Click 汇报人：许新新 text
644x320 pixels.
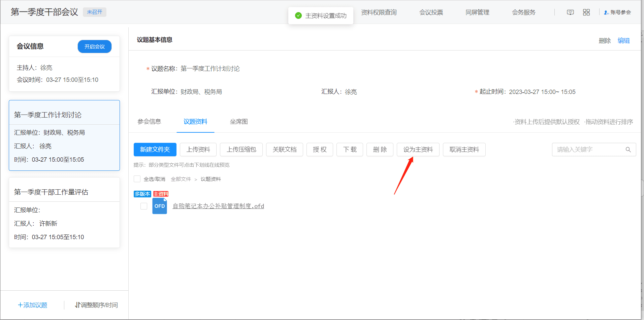(36, 224)
